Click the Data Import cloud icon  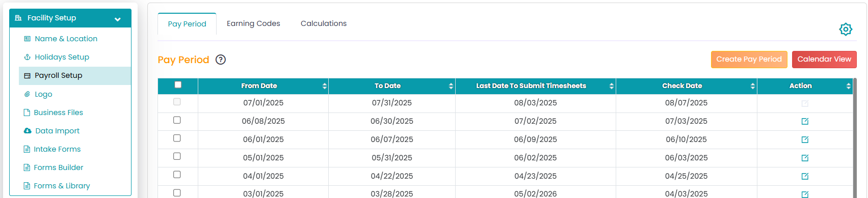[x=28, y=131]
